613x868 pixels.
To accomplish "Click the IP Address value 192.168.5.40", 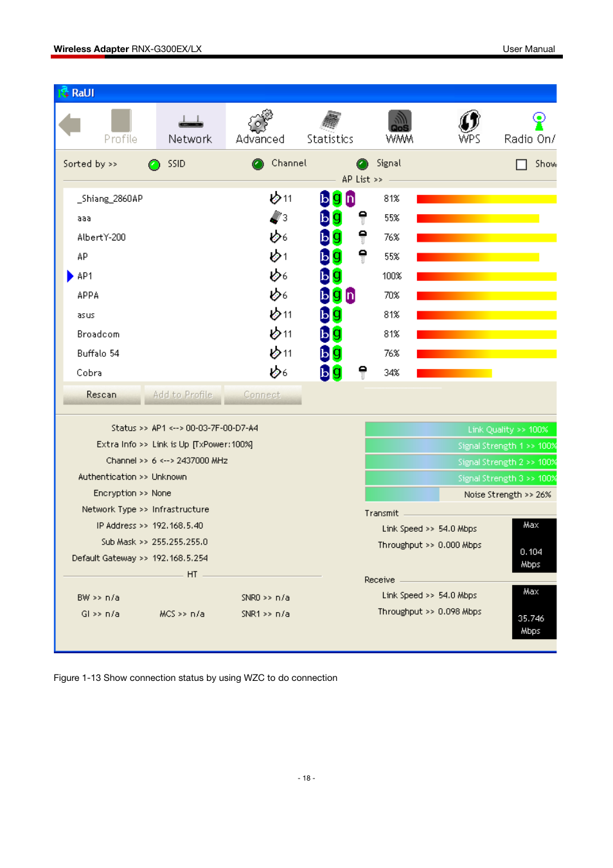I will [177, 526].
